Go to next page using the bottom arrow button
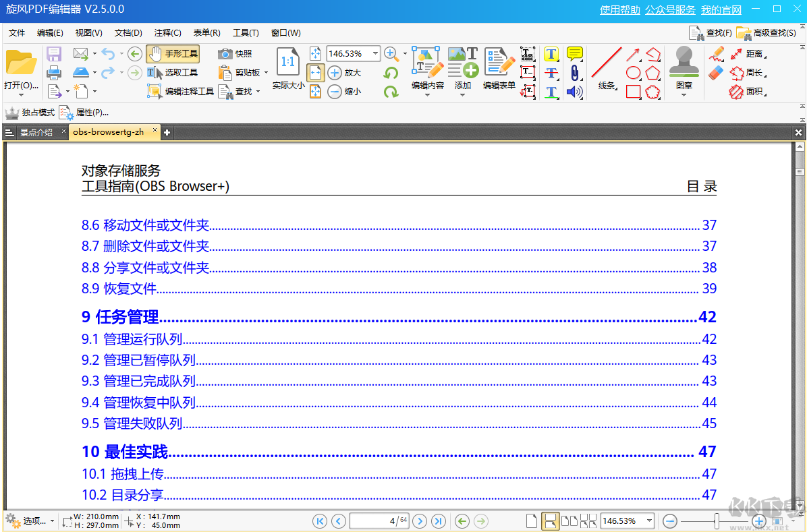The height and width of the screenshot is (532, 807). [x=419, y=521]
